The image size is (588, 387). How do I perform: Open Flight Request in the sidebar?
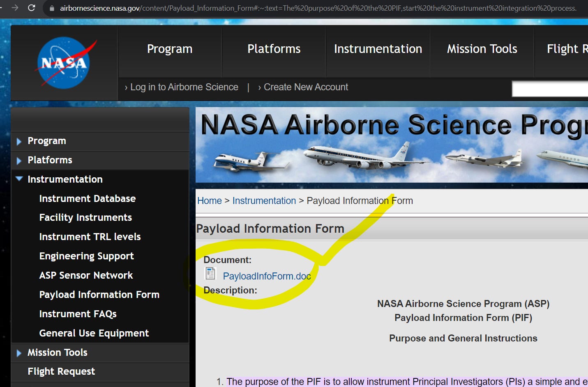click(x=61, y=371)
